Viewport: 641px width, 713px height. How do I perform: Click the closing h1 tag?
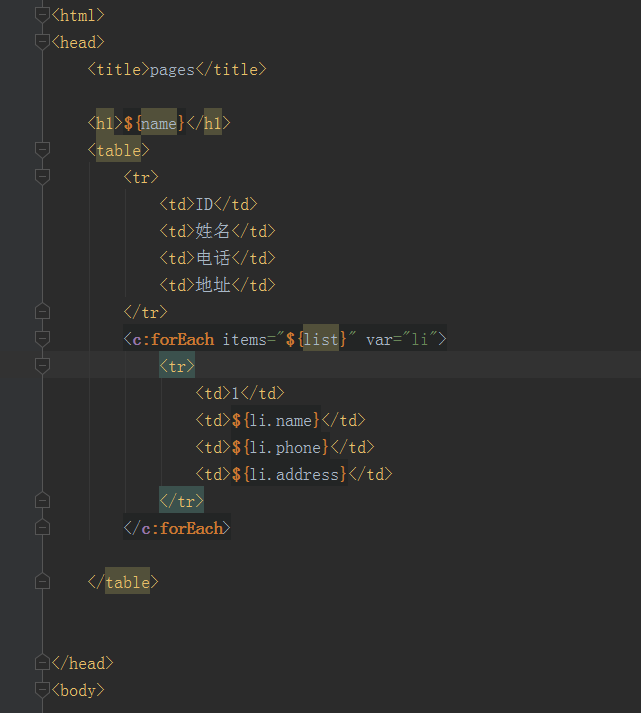click(208, 123)
